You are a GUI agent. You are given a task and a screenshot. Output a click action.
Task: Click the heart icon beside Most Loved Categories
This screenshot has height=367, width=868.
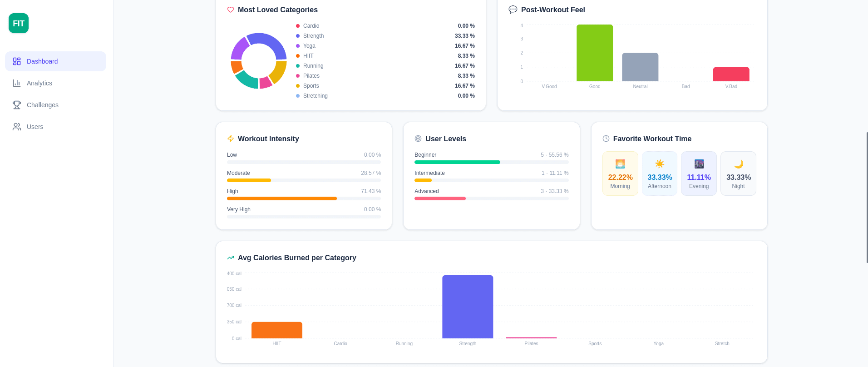click(231, 10)
